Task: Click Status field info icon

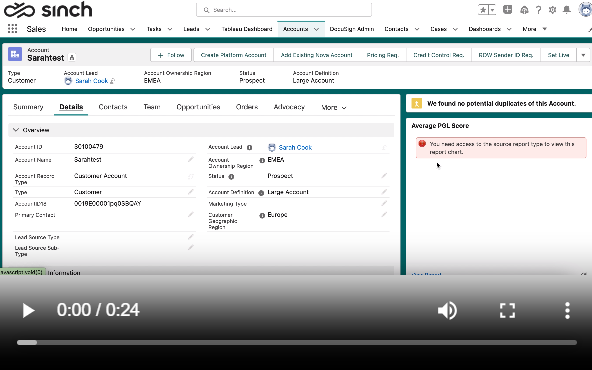Action: coord(231,176)
